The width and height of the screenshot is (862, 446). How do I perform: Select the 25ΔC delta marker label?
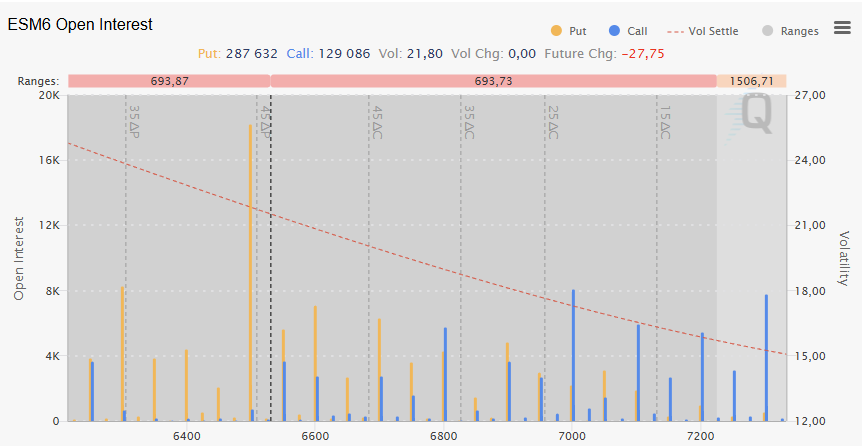[x=552, y=123]
